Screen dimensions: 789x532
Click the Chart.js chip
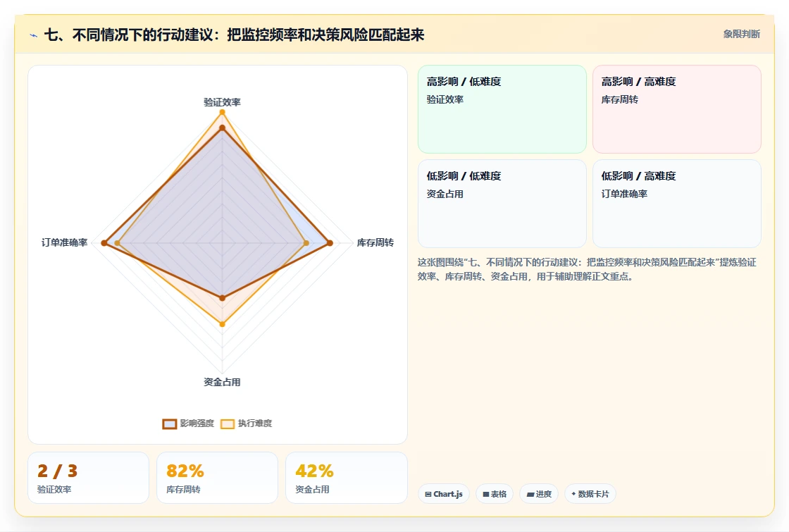(444, 494)
